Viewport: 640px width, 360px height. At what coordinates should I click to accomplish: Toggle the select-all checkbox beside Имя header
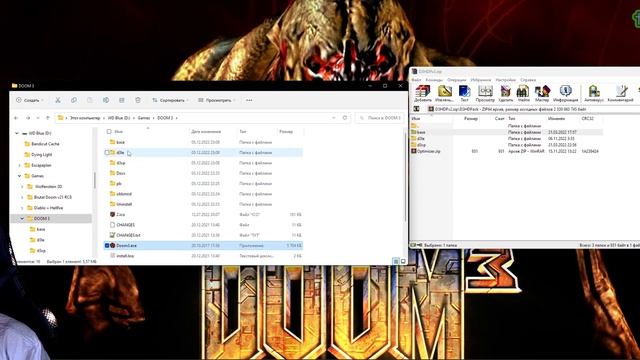(109, 131)
